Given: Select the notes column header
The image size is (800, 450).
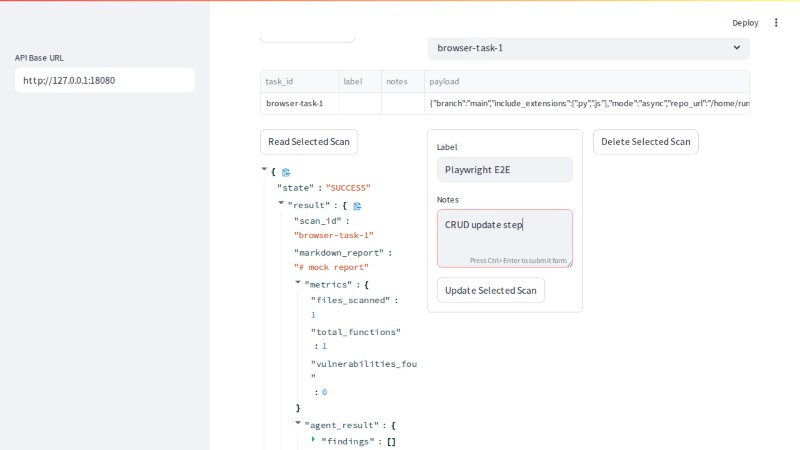Looking at the screenshot, I should click(x=403, y=82).
